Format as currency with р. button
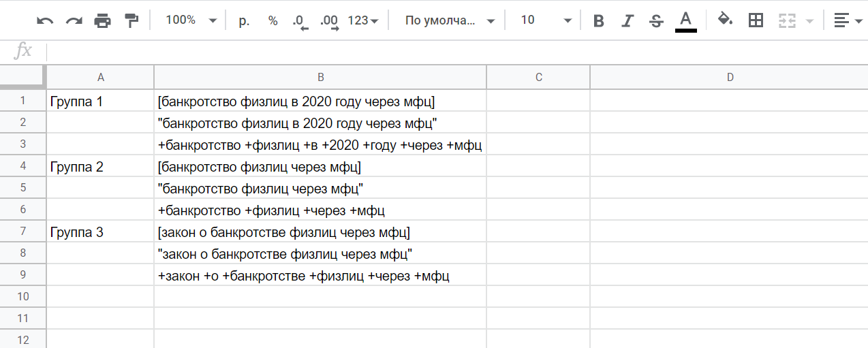The width and height of the screenshot is (868, 348). 244,20
